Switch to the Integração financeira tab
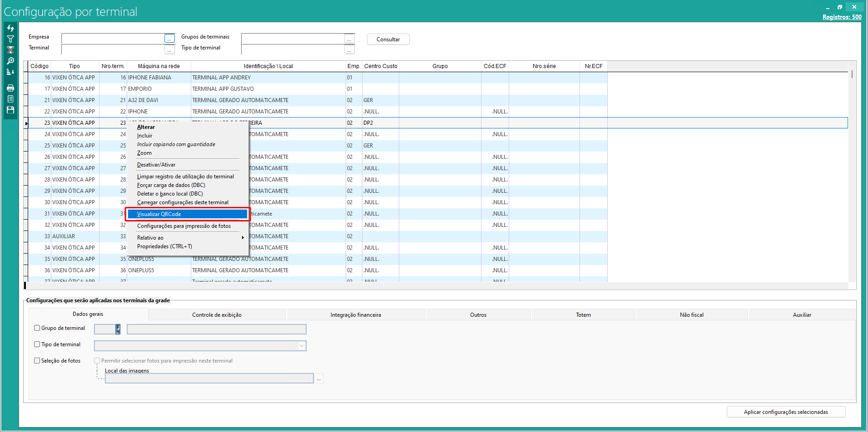Viewport: 868px width, 432px height. click(356, 315)
